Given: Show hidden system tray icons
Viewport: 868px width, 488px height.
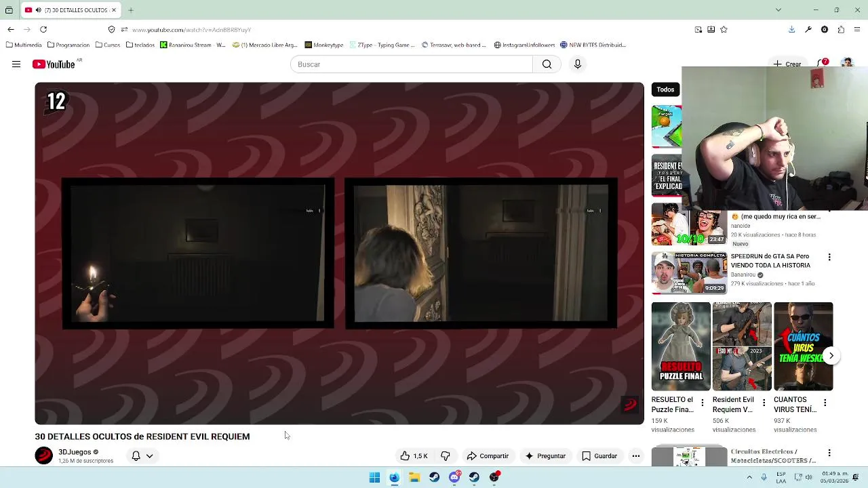Looking at the screenshot, I should pos(749,477).
